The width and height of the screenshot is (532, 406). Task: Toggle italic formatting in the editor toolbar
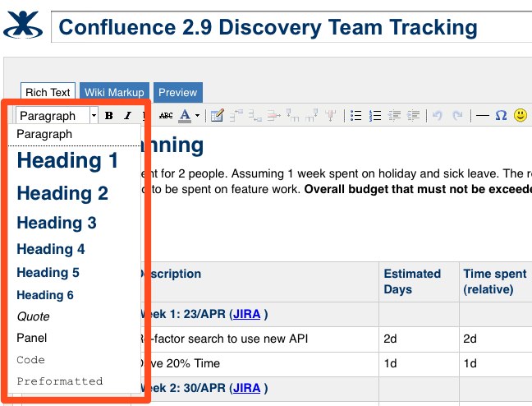click(x=127, y=116)
